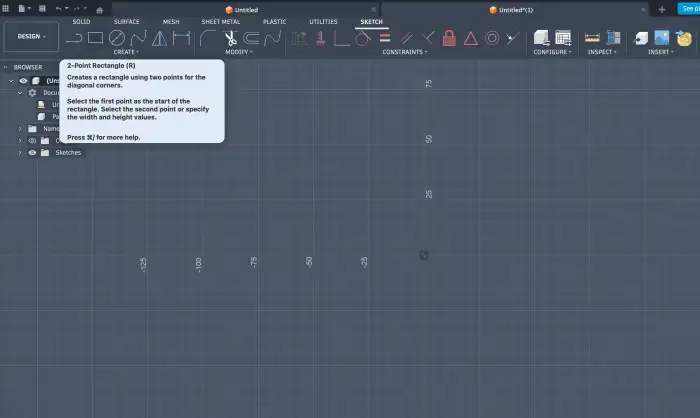Open the DESIGN workspace dropdown
This screenshot has height=418, width=700.
pos(31,36)
